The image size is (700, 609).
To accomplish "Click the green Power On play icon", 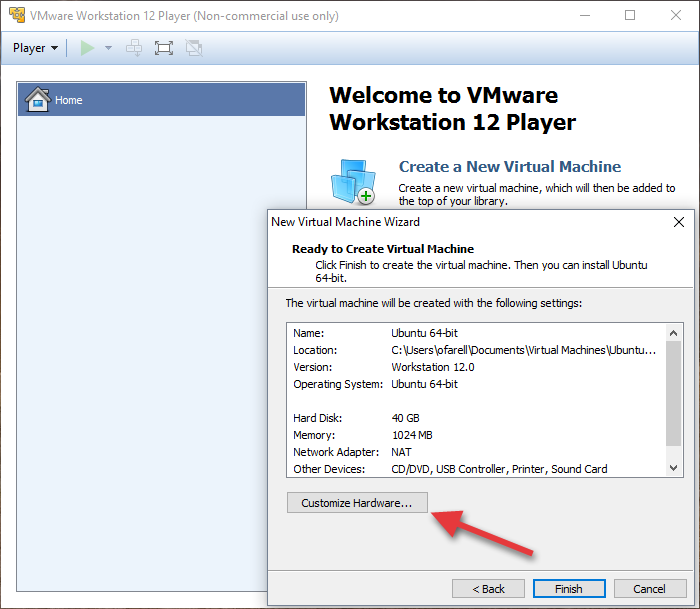I will tap(88, 48).
